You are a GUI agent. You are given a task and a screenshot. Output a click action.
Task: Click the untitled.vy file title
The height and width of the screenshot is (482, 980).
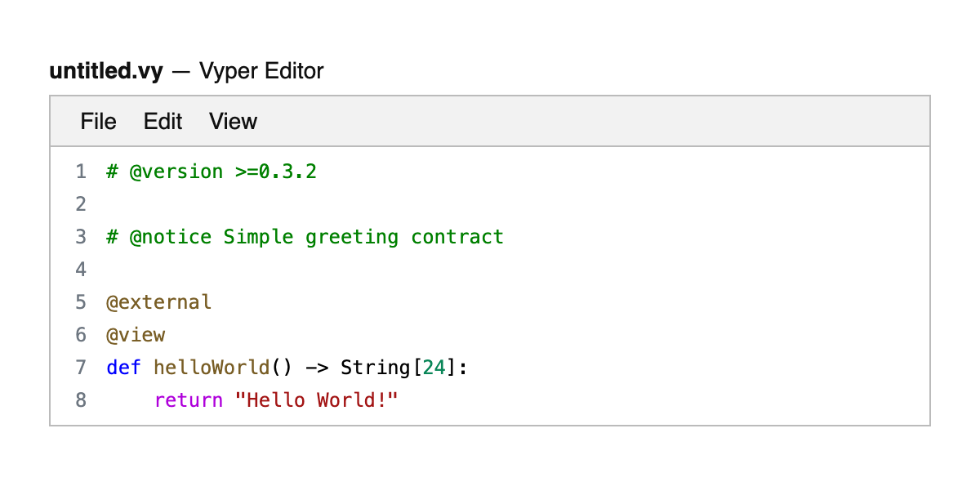[x=106, y=71]
